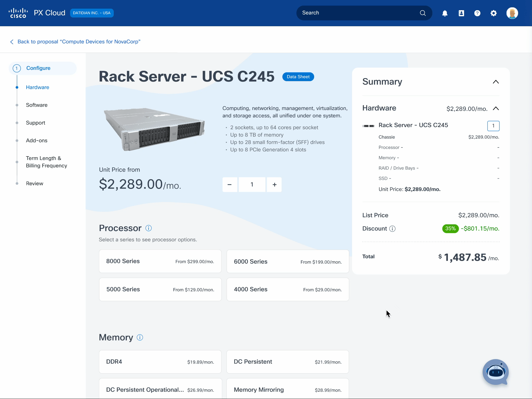The image size is (532, 399).
Task: Open the Data Sheet
Action: click(x=298, y=77)
